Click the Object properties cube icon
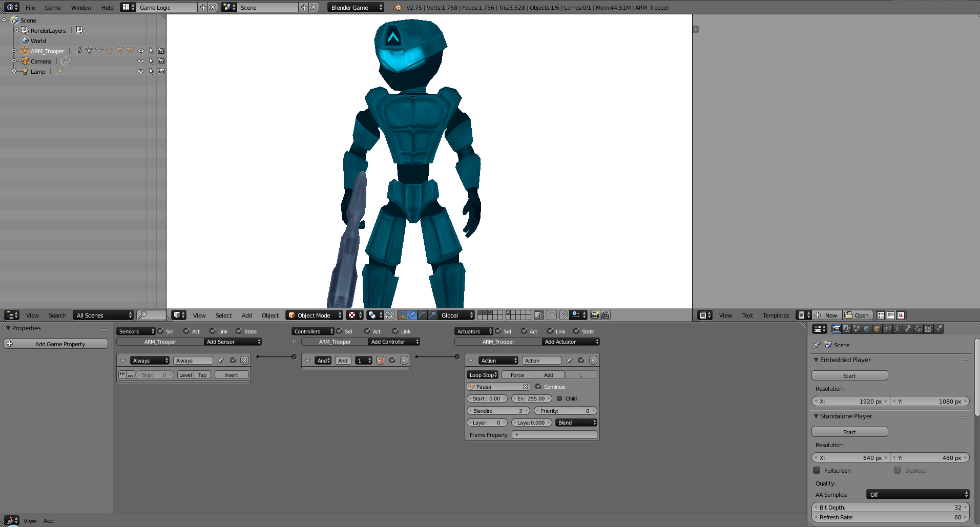 pyautogui.click(x=877, y=329)
